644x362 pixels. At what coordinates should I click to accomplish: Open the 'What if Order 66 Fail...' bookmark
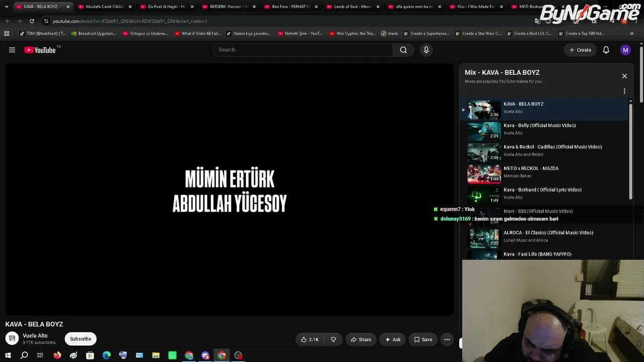(x=197, y=34)
